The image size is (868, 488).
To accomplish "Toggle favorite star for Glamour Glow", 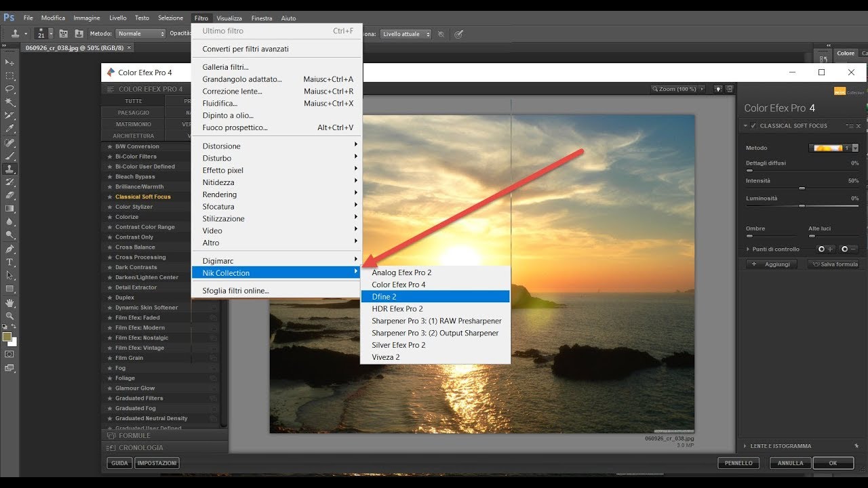I will 110,388.
